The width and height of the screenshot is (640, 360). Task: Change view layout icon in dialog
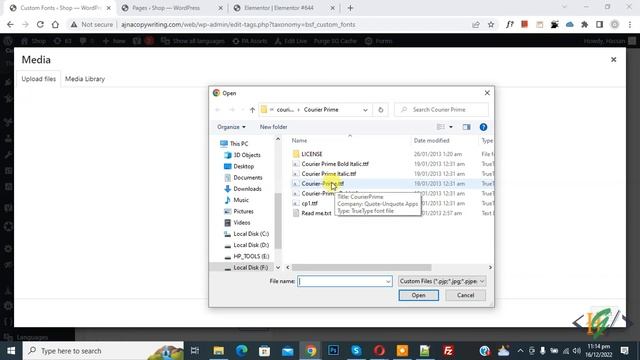[440, 127]
